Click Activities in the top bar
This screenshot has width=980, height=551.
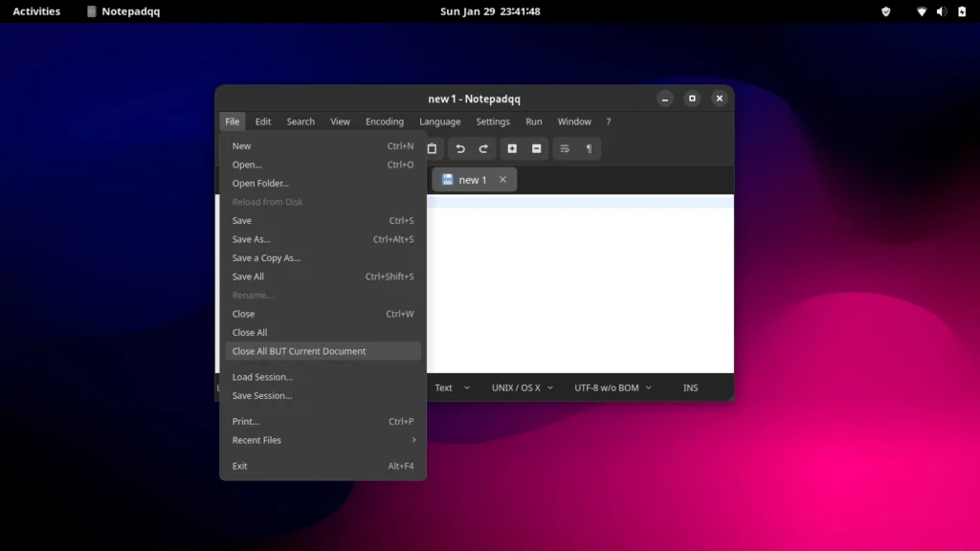[x=35, y=11]
